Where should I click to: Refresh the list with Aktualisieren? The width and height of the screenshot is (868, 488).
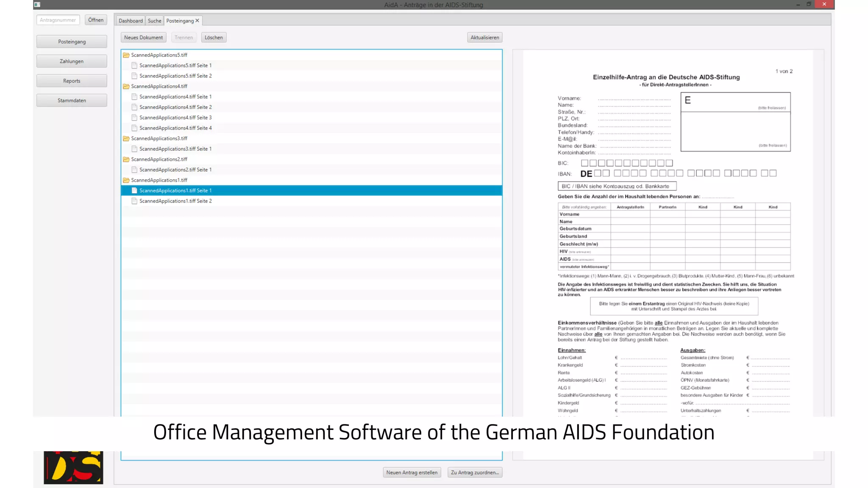(484, 38)
